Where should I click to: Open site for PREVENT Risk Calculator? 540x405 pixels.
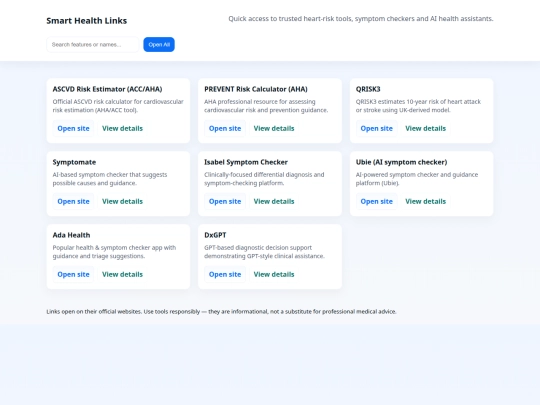(225, 128)
